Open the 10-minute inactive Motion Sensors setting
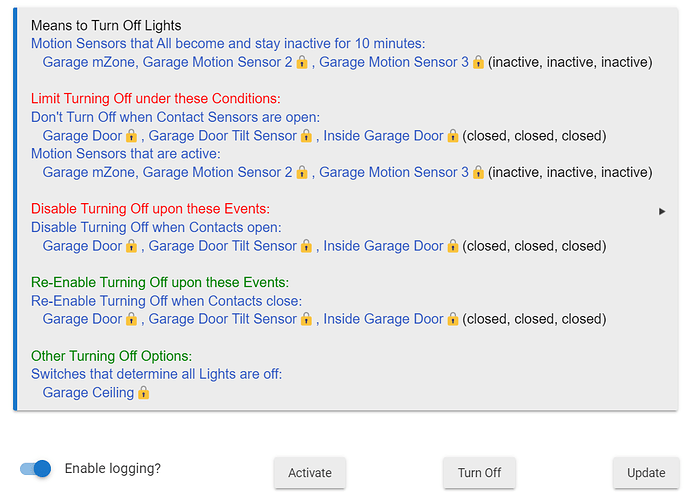Screen dimensions: 690x492 click(x=229, y=44)
